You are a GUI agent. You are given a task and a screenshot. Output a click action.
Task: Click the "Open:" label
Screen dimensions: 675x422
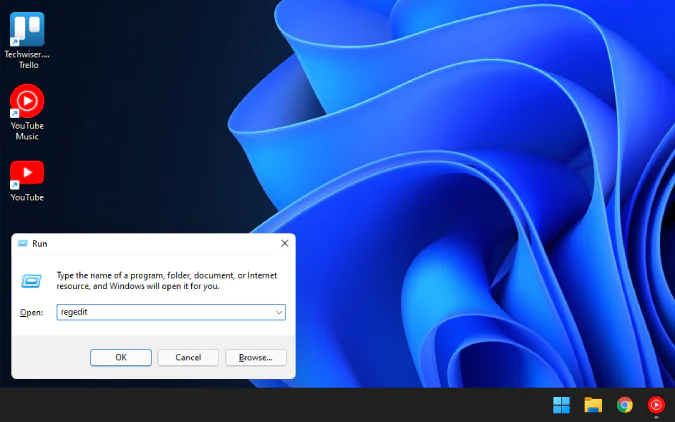[32, 313]
